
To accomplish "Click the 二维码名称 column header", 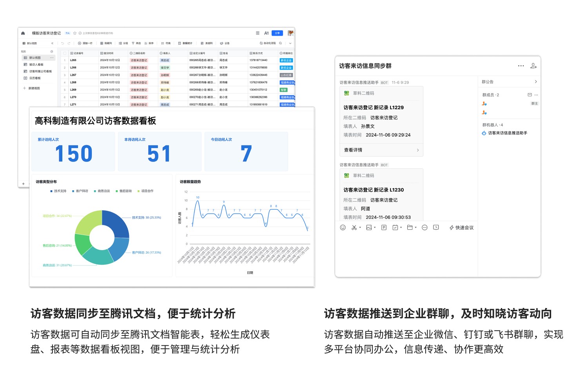I will coord(143,53).
